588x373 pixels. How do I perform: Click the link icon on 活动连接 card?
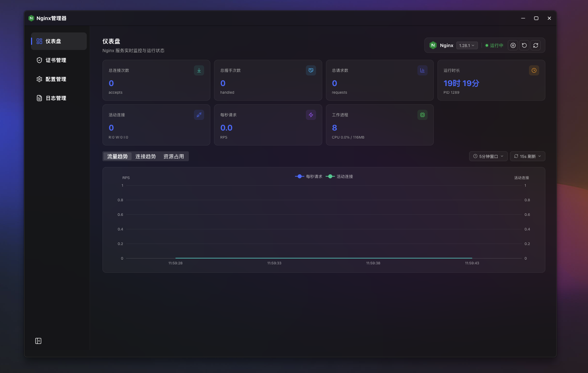pyautogui.click(x=199, y=115)
